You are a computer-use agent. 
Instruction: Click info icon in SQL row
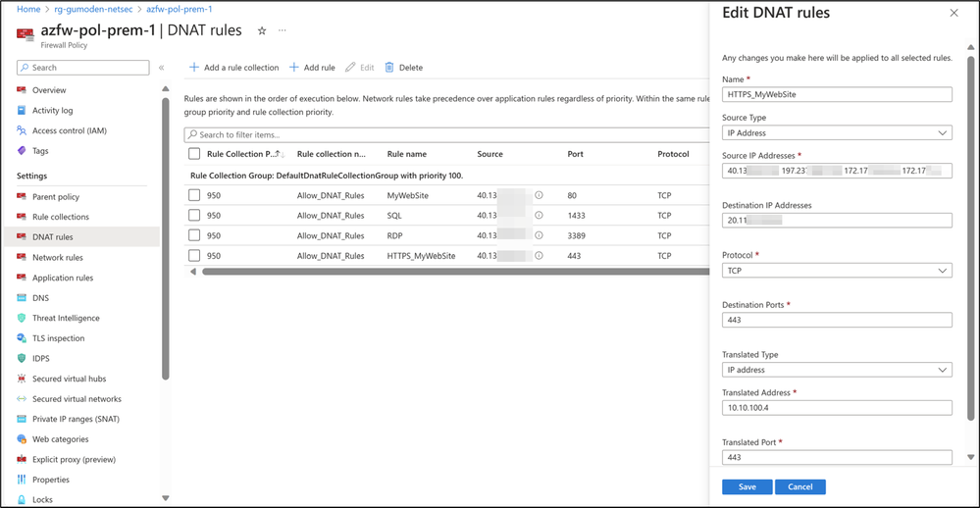(539, 215)
